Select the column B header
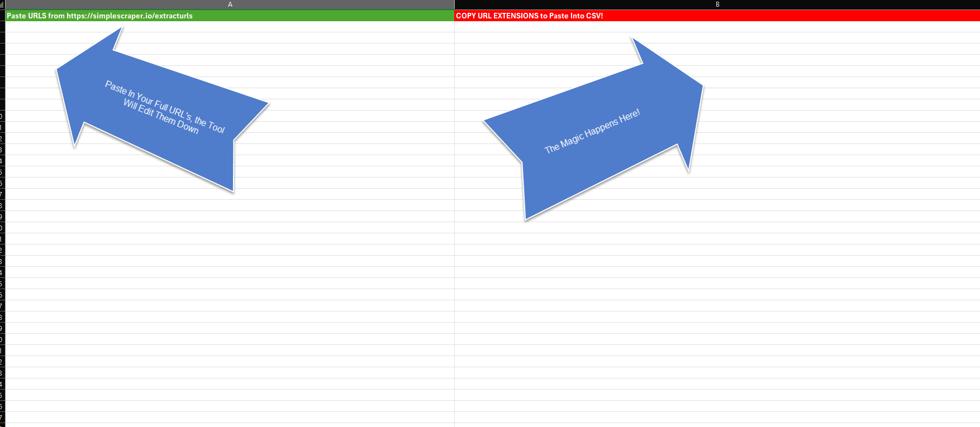The width and height of the screenshot is (980, 427). [717, 4]
